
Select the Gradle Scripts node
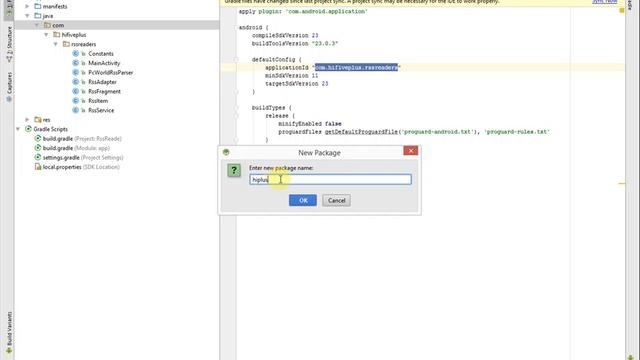click(x=51, y=129)
